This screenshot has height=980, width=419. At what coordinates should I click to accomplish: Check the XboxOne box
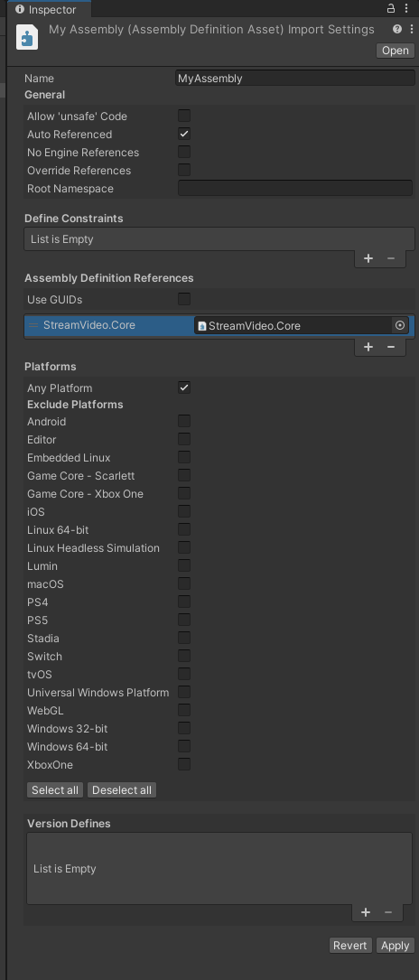(184, 764)
